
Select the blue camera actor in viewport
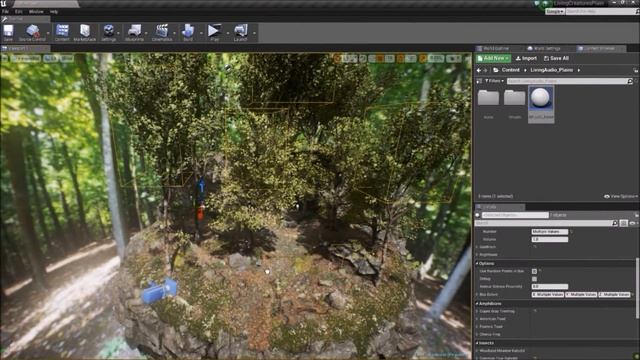pyautogui.click(x=159, y=291)
